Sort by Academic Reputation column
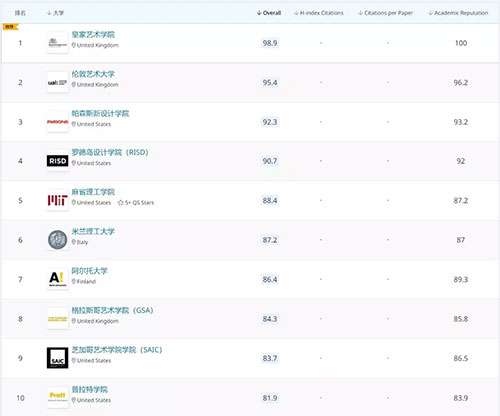The image size is (500, 416). coord(458,13)
